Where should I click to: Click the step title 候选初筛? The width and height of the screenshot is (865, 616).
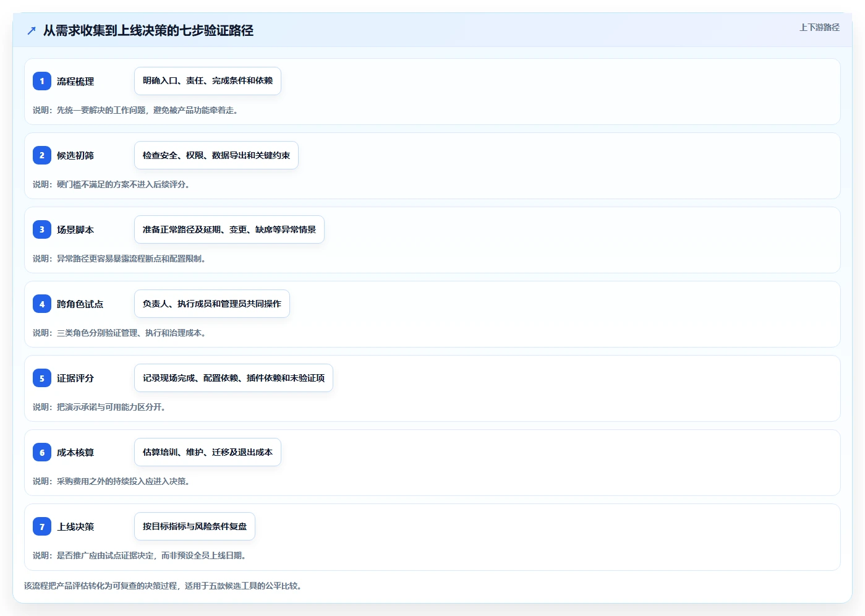coord(75,156)
